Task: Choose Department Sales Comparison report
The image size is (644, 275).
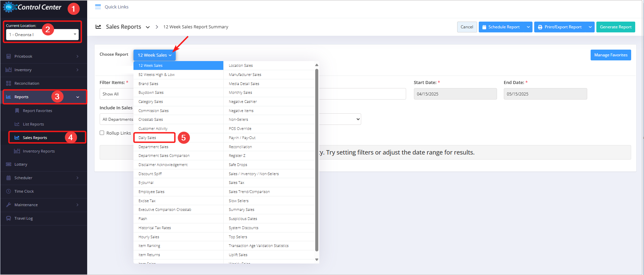Action: tap(178, 156)
